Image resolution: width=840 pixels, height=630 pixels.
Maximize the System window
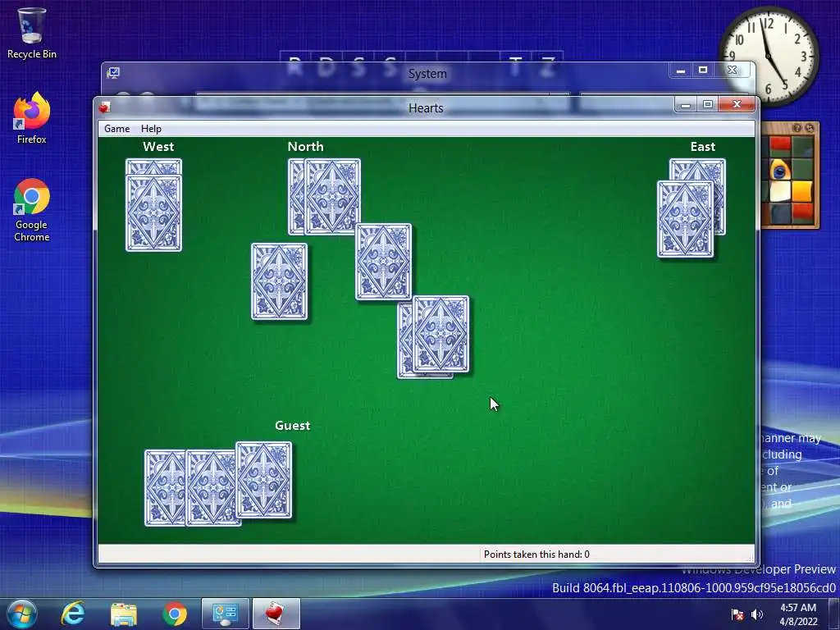703,71
